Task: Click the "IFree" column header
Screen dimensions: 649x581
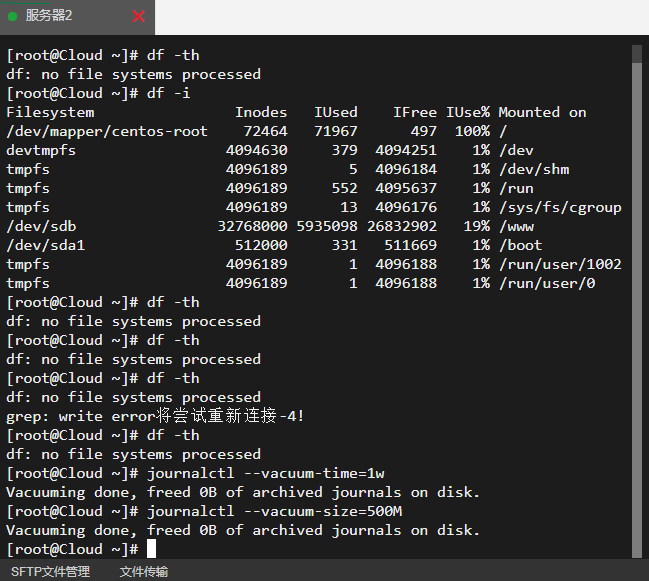Action: tap(415, 112)
